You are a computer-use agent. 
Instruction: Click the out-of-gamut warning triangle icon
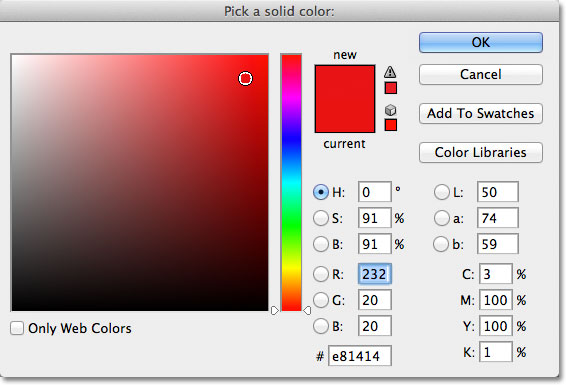coord(390,72)
